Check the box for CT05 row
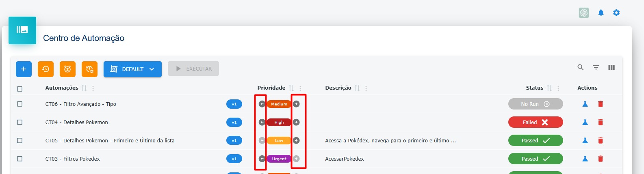The width and height of the screenshot is (644, 174). 20,140
